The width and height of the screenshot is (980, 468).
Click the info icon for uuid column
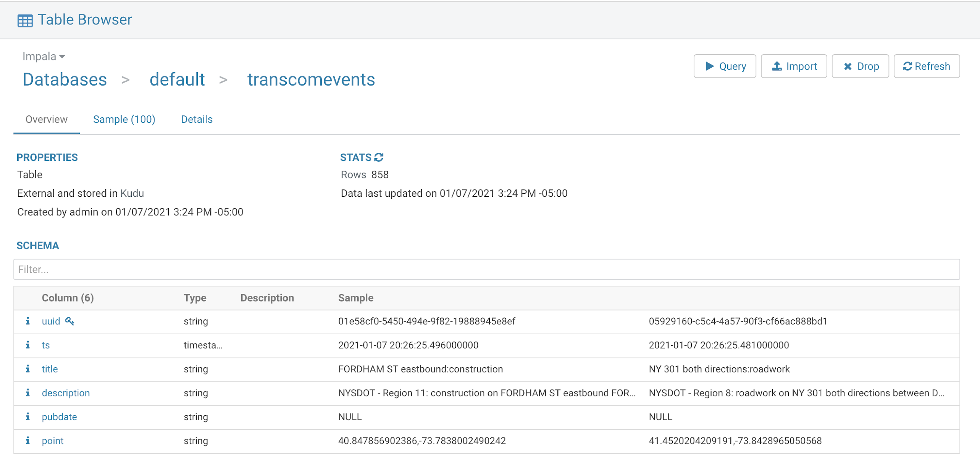tap(27, 321)
